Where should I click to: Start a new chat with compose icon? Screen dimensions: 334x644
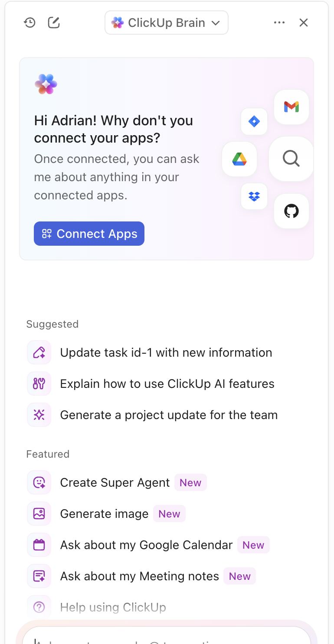pos(54,23)
